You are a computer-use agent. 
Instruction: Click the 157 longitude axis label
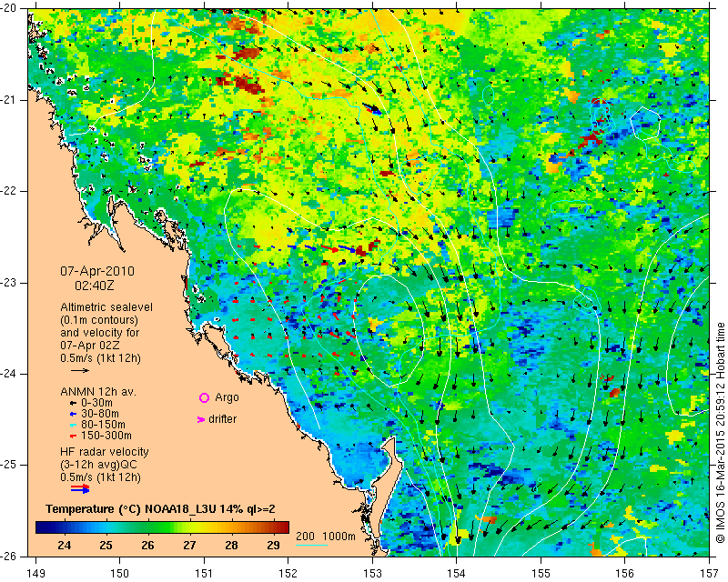pyautogui.click(x=710, y=574)
